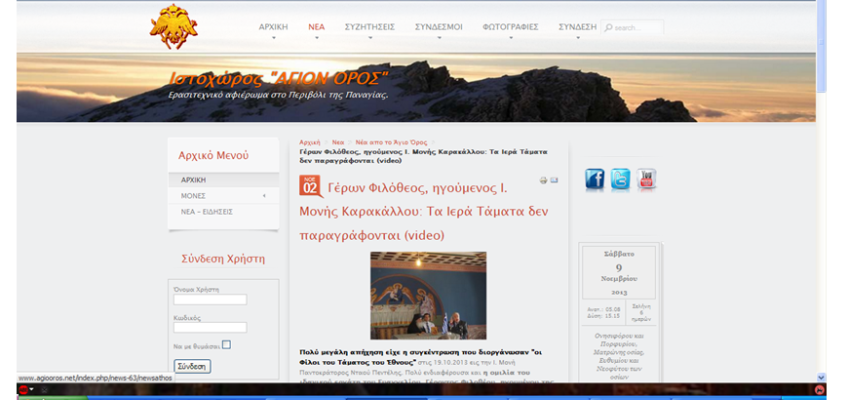Click the search input field
Screen dimensions: 848x400
click(x=636, y=28)
